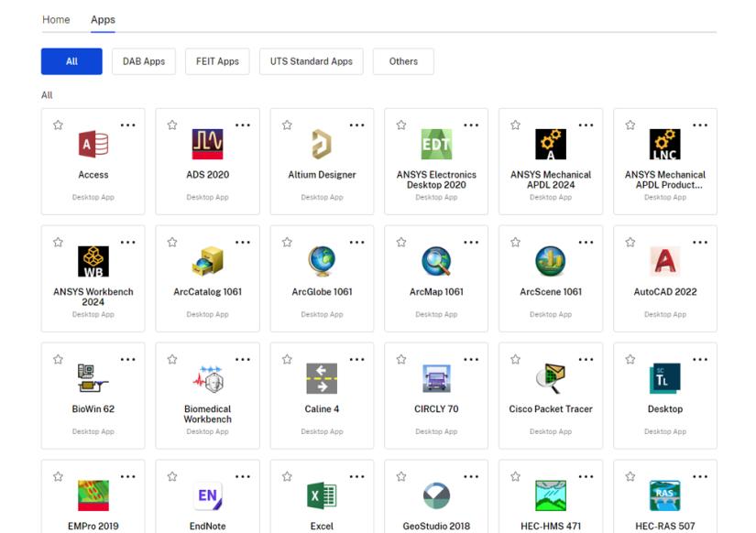Image resolution: width=756 pixels, height=533 pixels.
Task: Toggle favorite star for BioWin 62
Action: click(58, 359)
